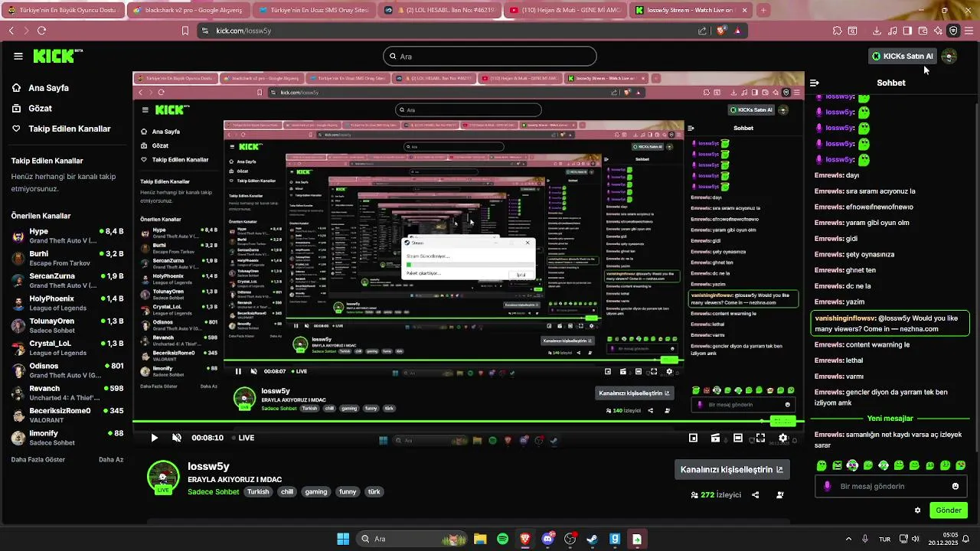Open the Odisnos channel in the outermost sidebar
The image size is (980, 551).
pyautogui.click(x=67, y=370)
